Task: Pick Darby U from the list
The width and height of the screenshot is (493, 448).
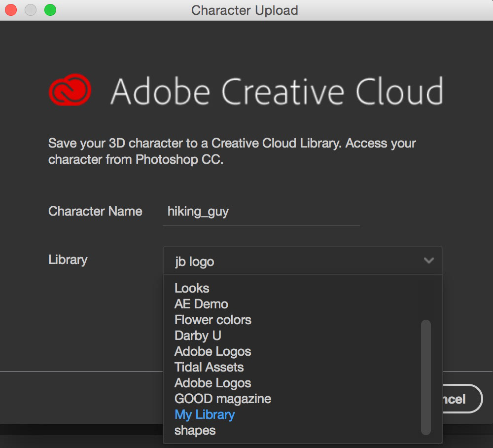Action: click(x=198, y=336)
